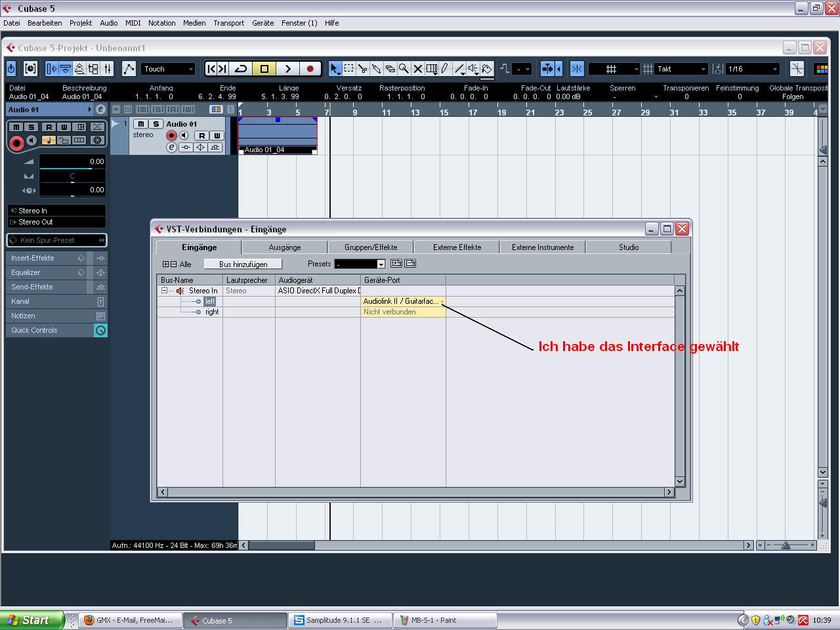Open the Takt grid type dropdown

(681, 69)
